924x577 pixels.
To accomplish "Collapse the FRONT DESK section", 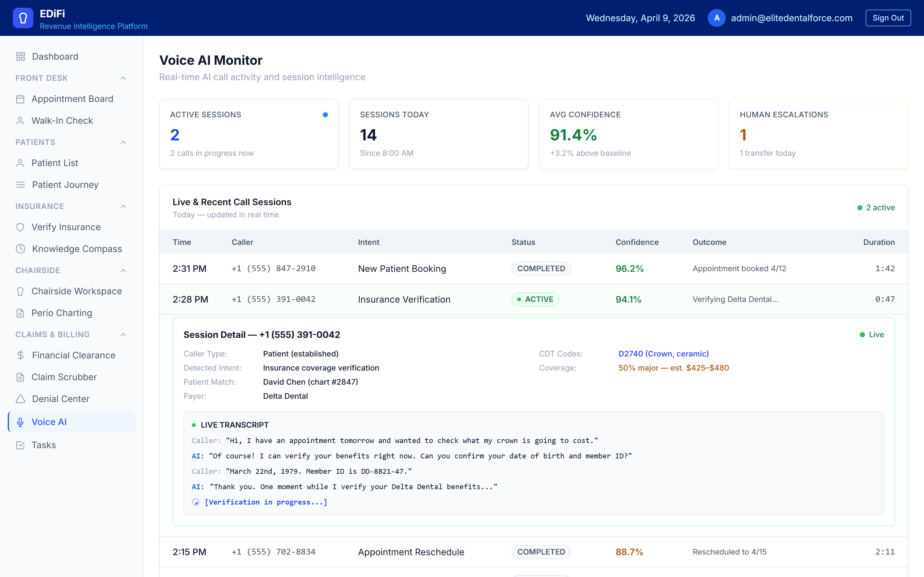I will tap(123, 78).
